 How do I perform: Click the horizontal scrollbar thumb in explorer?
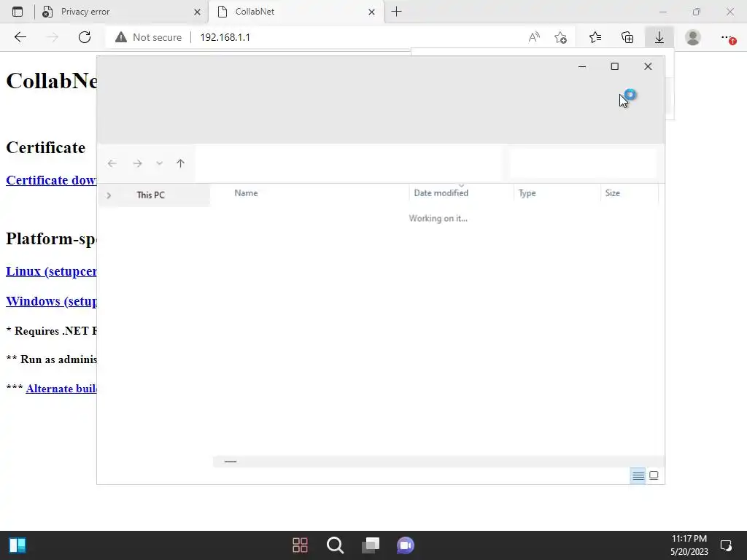[x=231, y=461]
